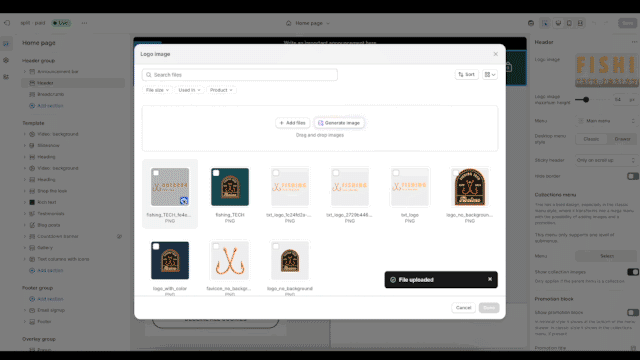
Task: Open Sticky header dropdown
Action: (x=607, y=160)
